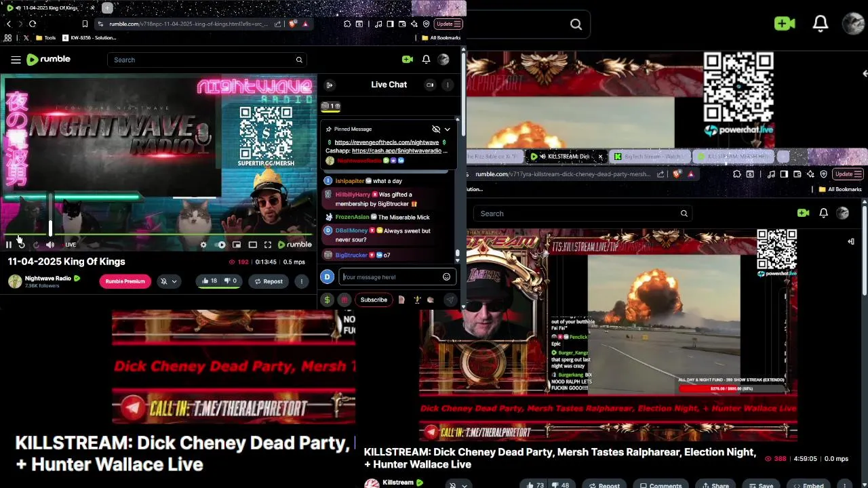Hide the pinned message with eye-slash icon

pos(436,129)
